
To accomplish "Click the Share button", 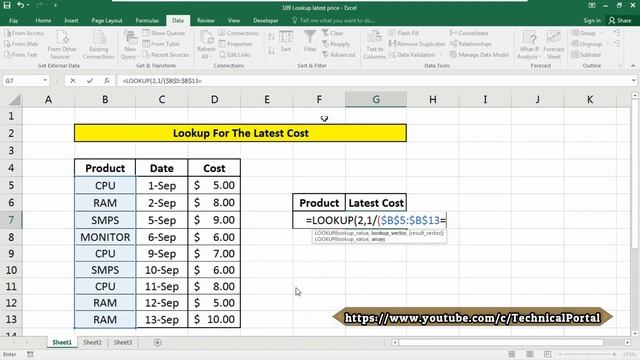I will [620, 20].
